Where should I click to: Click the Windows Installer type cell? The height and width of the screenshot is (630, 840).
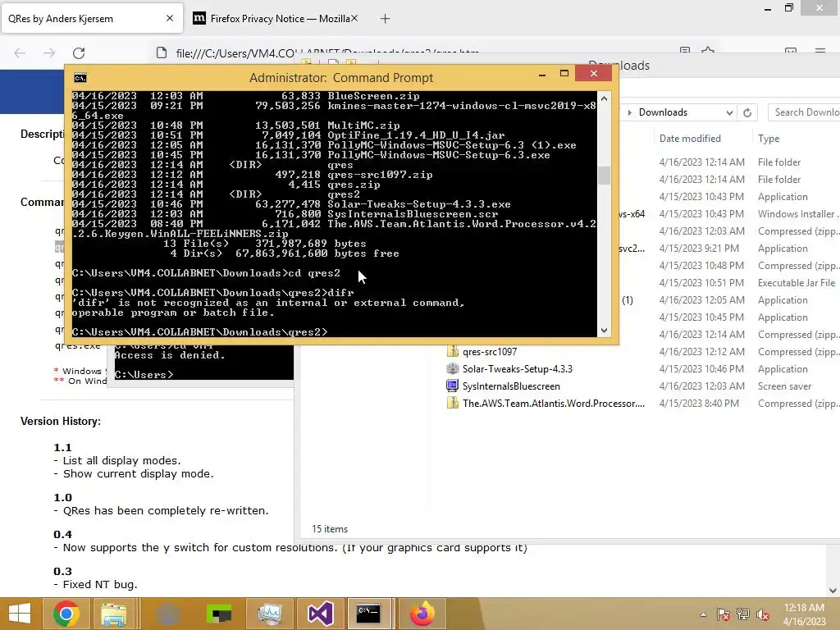tap(797, 214)
